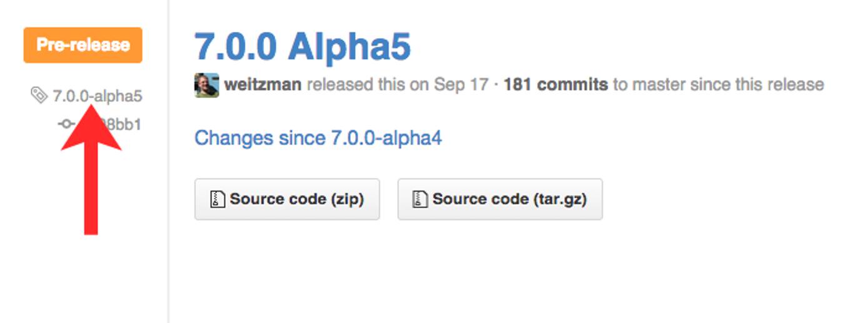
Task: Click the commit icon left of the hash
Action: point(66,124)
